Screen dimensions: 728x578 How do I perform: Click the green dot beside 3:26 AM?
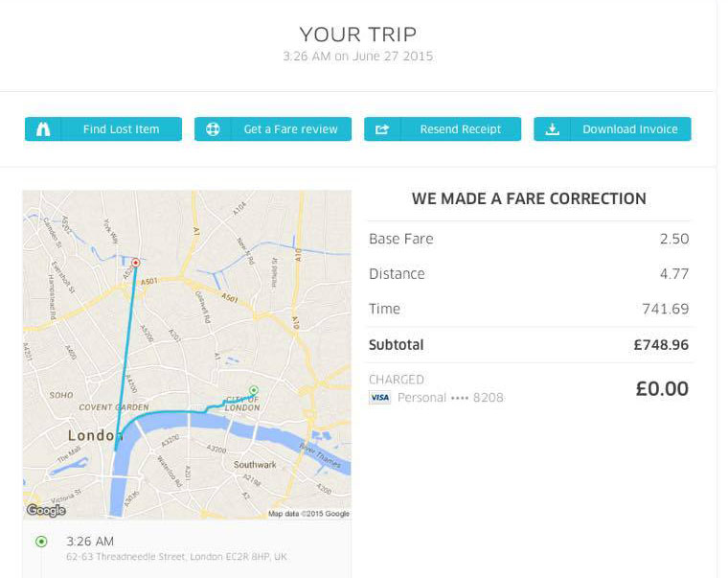[x=41, y=542]
